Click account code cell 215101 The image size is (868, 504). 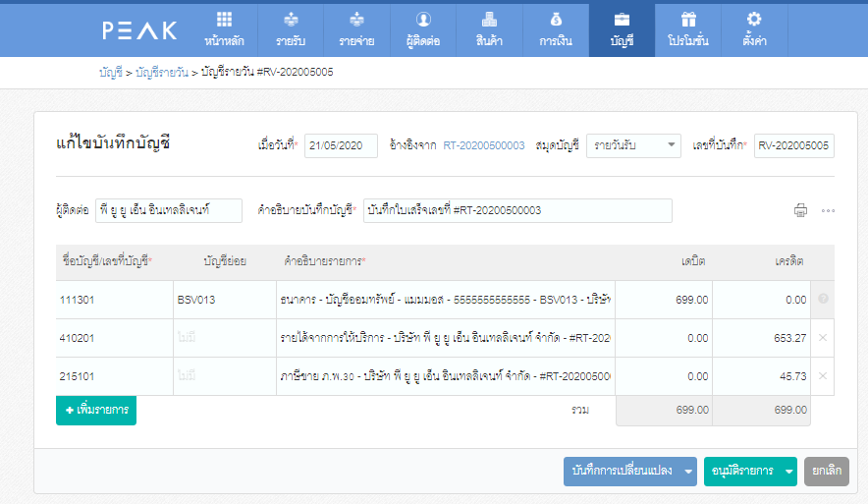point(115,376)
